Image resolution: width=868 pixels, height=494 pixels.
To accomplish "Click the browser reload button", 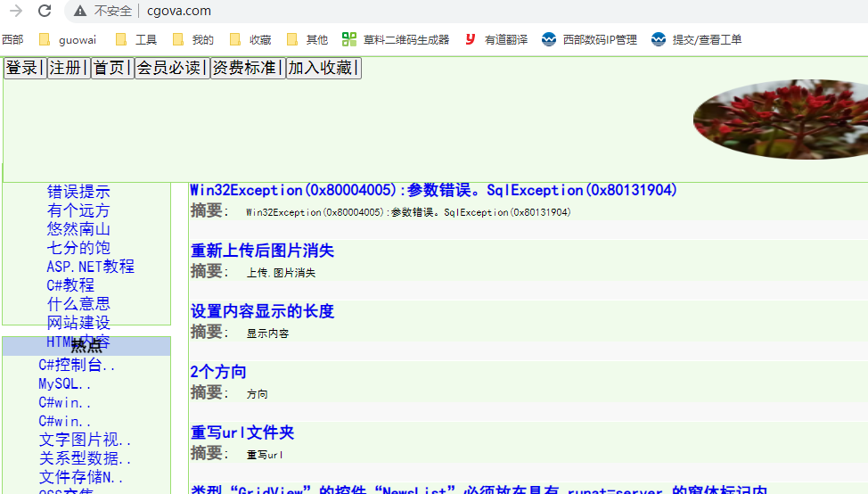I will tap(45, 11).
